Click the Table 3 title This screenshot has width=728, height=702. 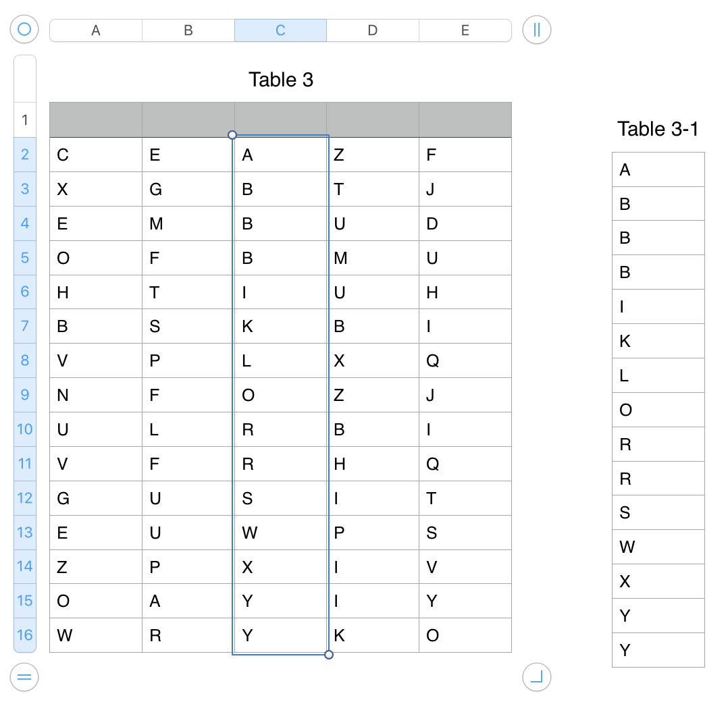tap(281, 80)
